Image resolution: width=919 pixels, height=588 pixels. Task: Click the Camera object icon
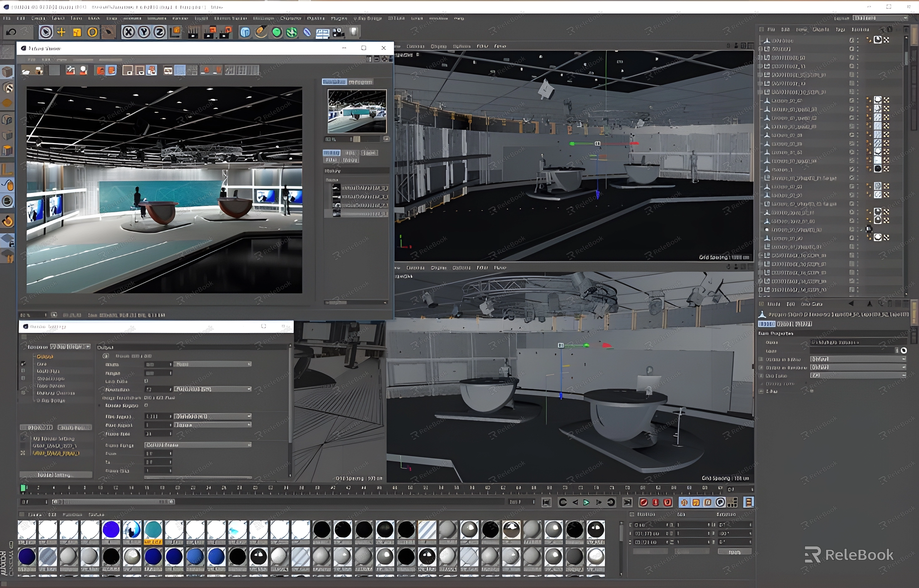click(x=339, y=33)
